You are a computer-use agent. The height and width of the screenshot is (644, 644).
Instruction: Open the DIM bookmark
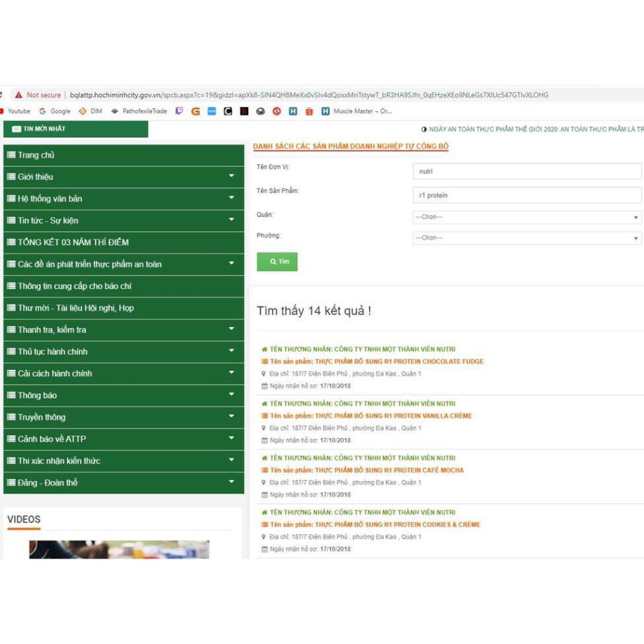(x=90, y=112)
